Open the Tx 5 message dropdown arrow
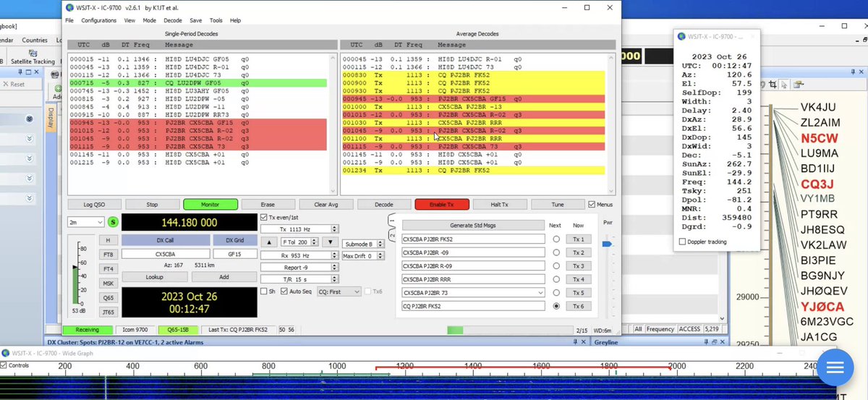 [x=540, y=292]
